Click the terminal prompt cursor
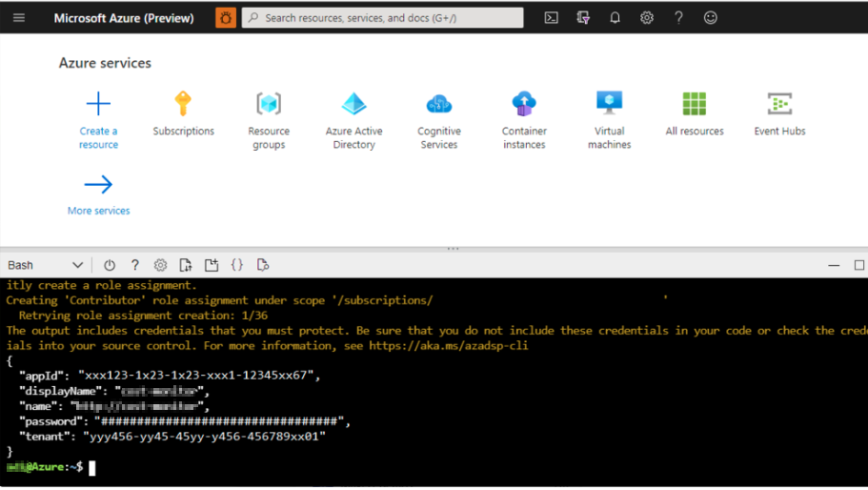 pos(91,468)
